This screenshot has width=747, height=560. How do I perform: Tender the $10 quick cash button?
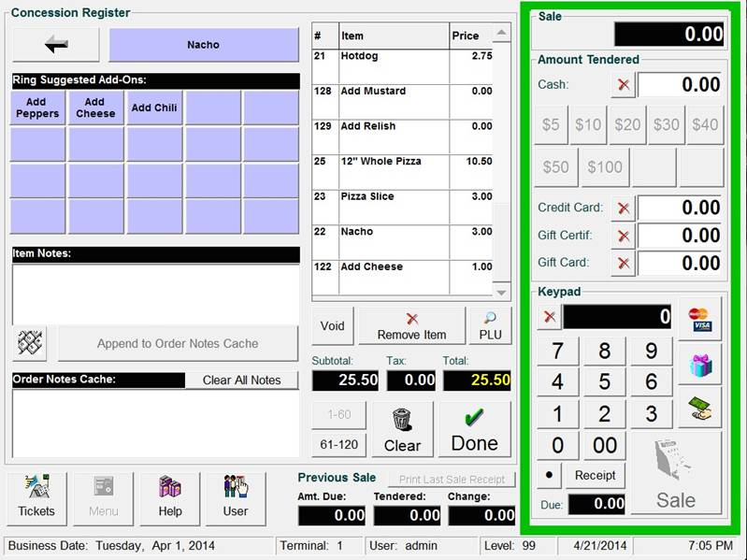pyautogui.click(x=588, y=124)
